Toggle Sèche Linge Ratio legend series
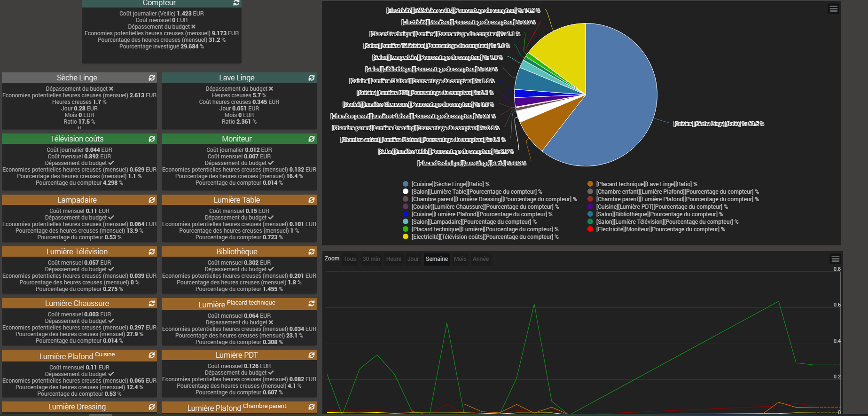Viewport: 868px width, 416px height. [450, 184]
